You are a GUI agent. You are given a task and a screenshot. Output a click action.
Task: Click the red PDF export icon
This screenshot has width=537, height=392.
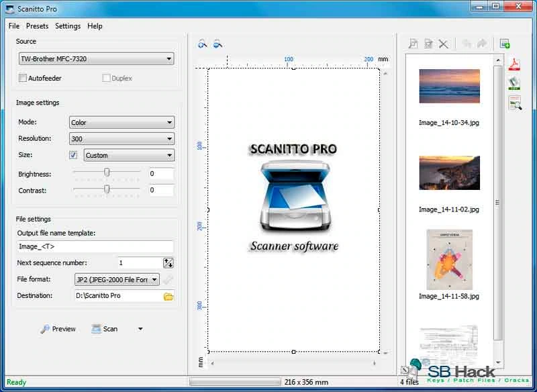click(x=514, y=64)
